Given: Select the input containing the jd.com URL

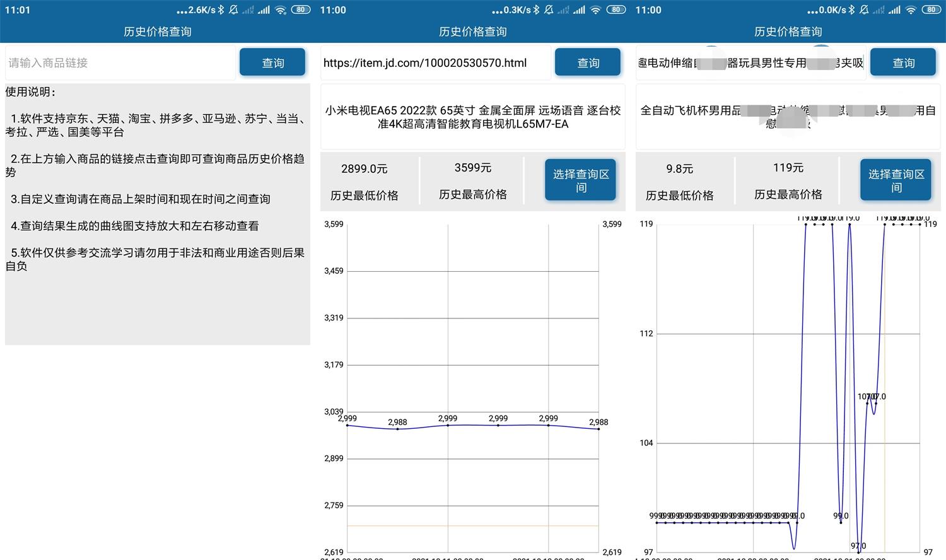Looking at the screenshot, I should [x=435, y=62].
